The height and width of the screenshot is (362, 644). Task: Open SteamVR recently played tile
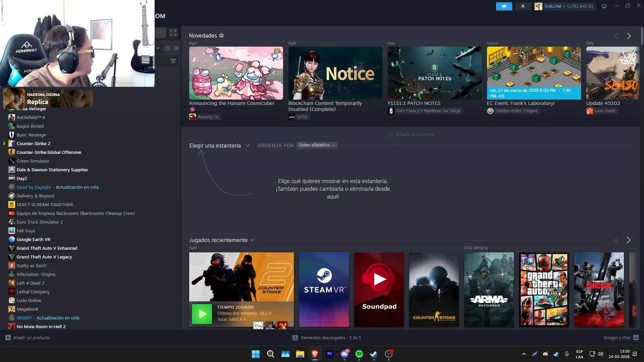tap(324, 290)
